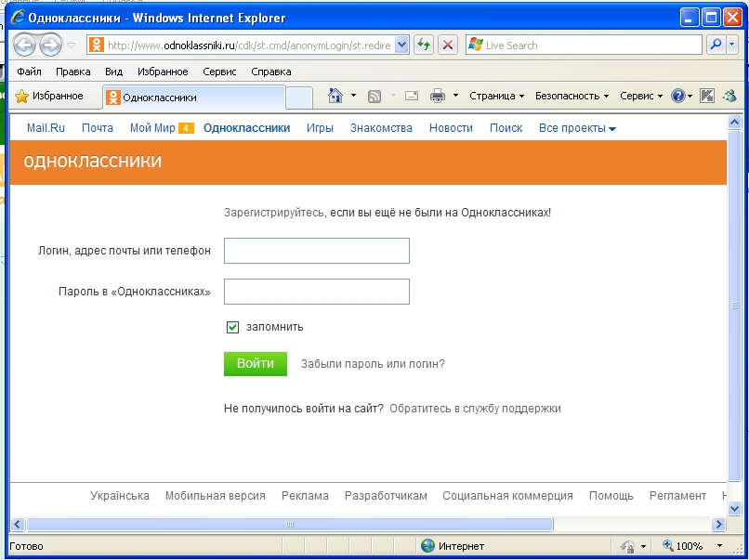Open the Игры link
This screenshot has height=560, width=749.
[x=320, y=128]
